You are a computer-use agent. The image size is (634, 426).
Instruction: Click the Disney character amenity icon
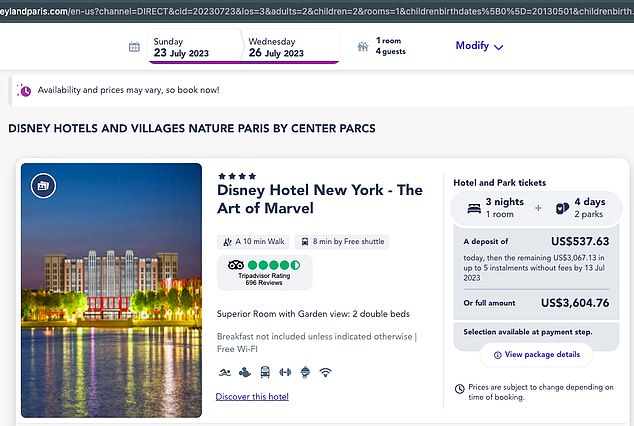coord(245,372)
